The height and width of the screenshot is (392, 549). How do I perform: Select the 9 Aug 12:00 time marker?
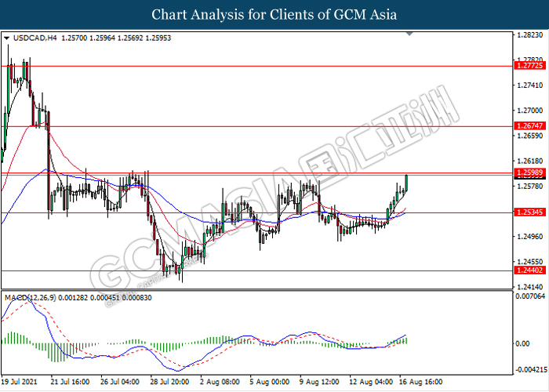319,382
